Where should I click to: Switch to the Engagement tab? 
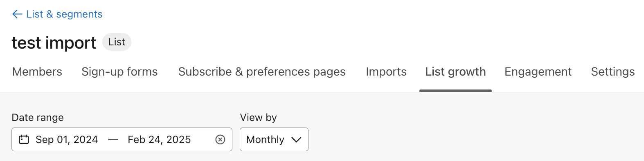click(538, 72)
